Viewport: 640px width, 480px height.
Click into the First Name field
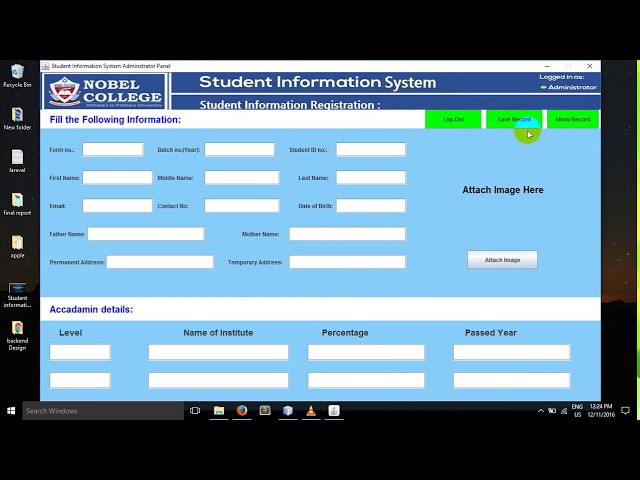118,178
